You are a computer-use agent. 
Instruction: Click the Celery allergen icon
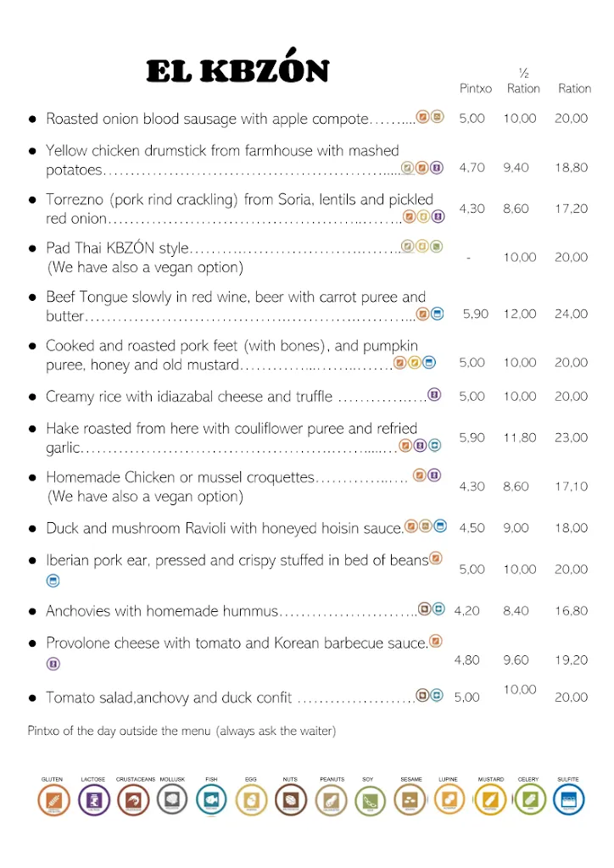click(529, 799)
